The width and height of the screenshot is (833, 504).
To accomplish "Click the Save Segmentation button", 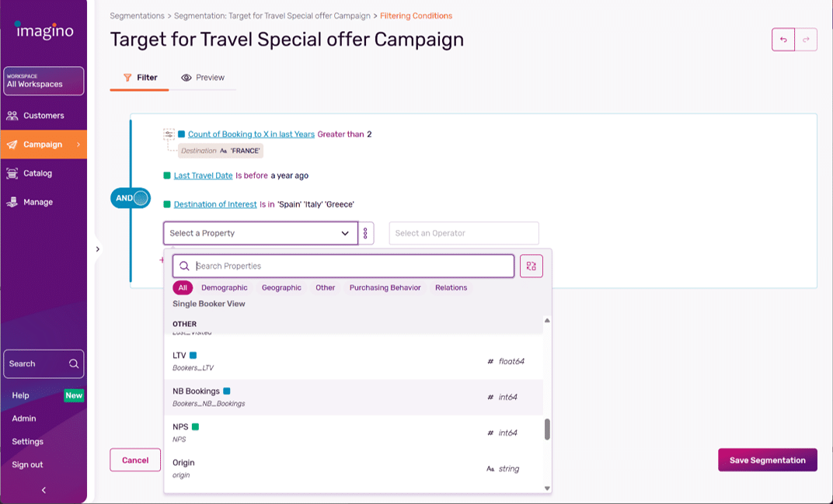I will 767,460.
